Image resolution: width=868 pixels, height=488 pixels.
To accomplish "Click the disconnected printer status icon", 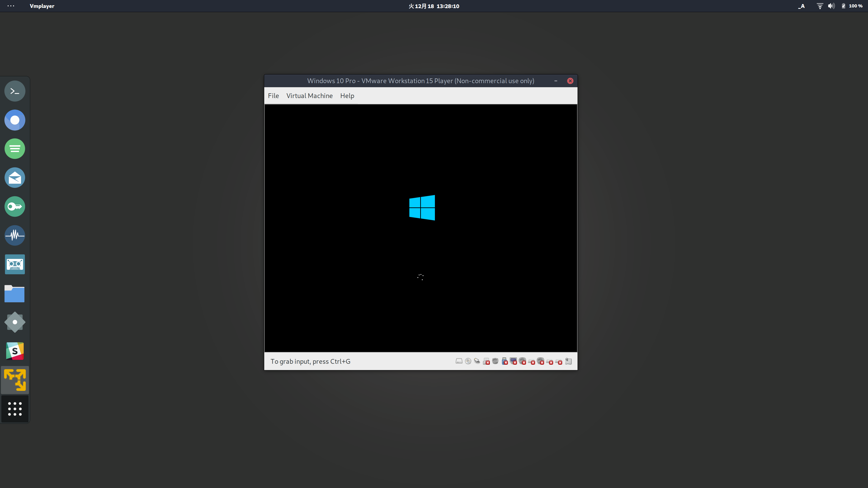I will [486, 361].
